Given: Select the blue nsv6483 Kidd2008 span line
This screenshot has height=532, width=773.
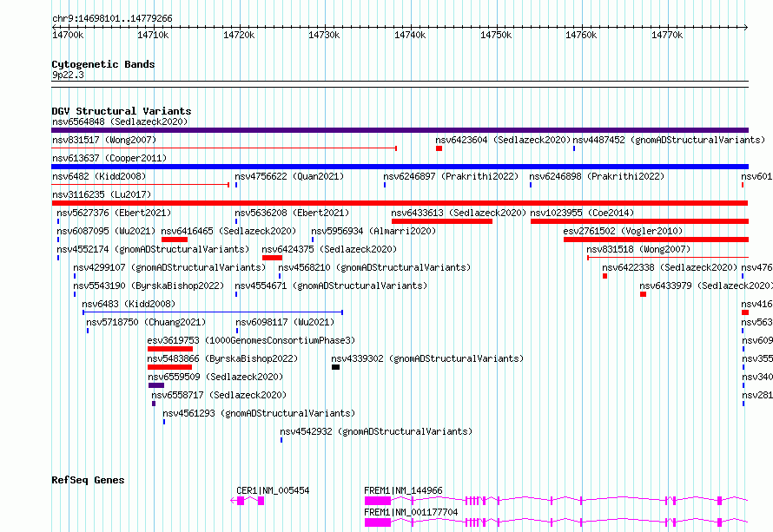Looking at the screenshot, I should pyautogui.click(x=213, y=312).
